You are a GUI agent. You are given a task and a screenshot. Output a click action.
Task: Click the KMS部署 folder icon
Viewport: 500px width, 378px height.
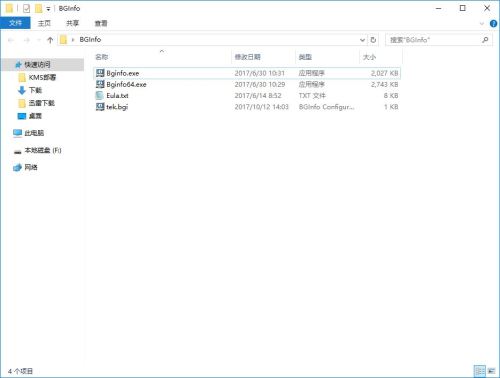pos(22,77)
